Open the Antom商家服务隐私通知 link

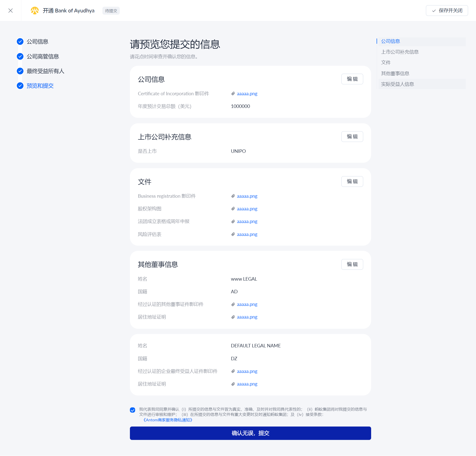coord(168,420)
